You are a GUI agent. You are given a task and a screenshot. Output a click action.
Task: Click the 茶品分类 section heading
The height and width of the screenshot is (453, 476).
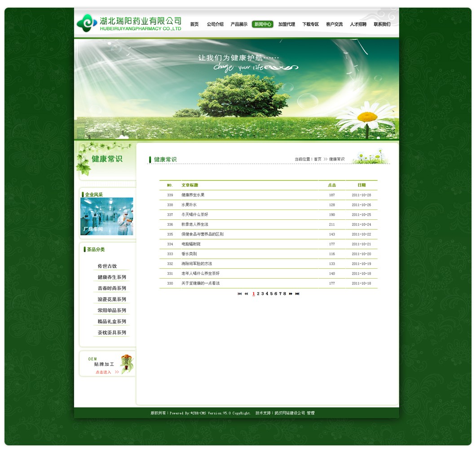point(96,249)
